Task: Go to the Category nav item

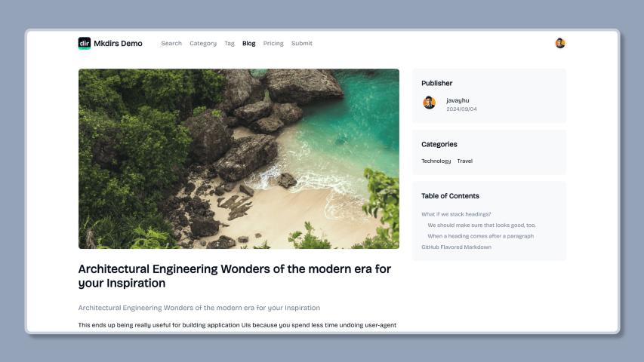Action: click(x=203, y=43)
